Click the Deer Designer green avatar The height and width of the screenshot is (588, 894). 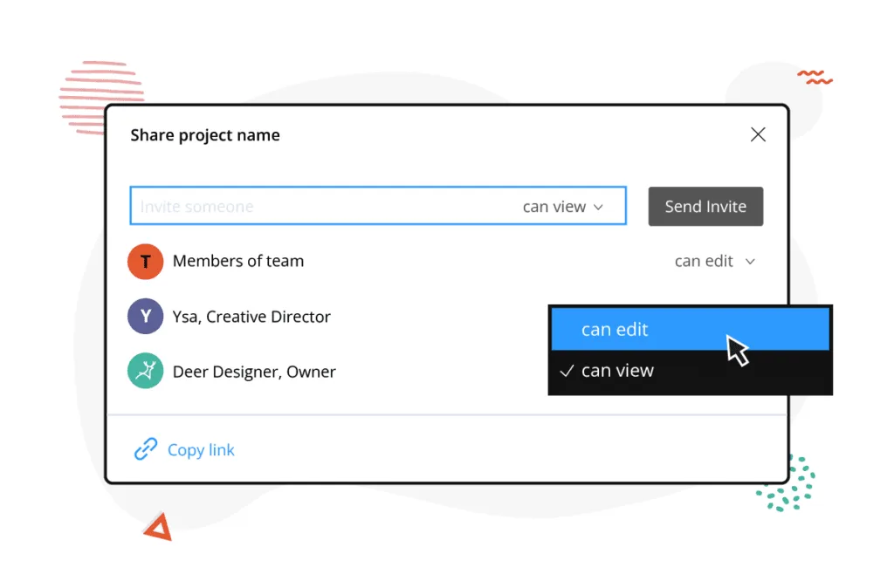146,372
